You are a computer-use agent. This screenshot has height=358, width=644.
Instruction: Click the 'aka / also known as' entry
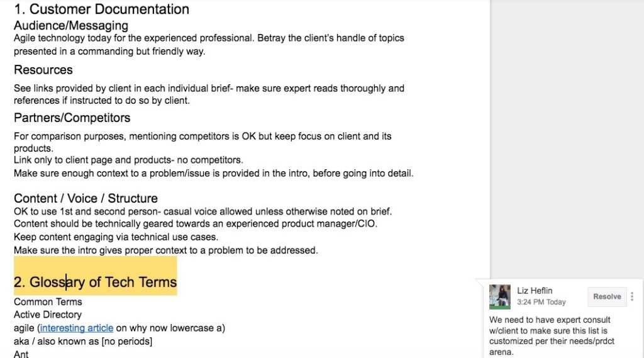pos(83,341)
